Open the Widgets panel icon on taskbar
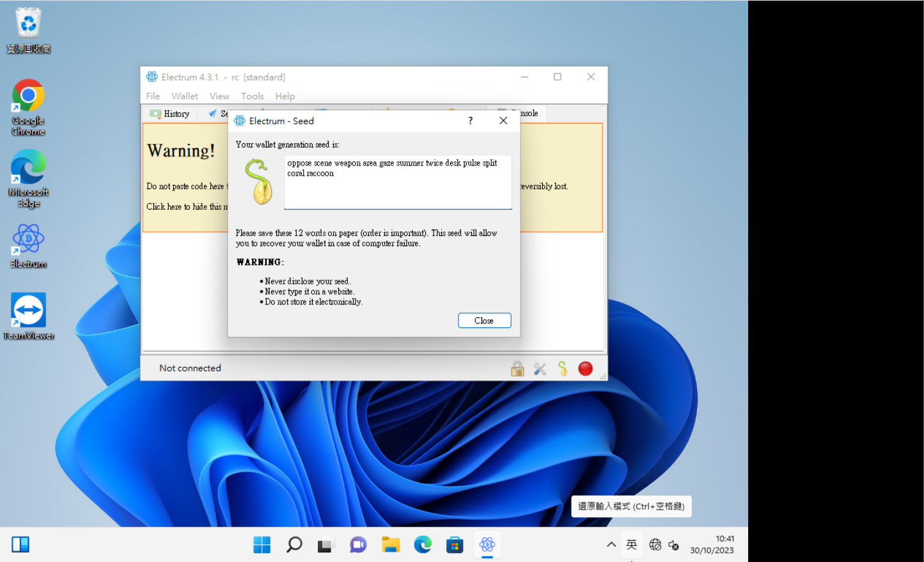This screenshot has height=562, width=924. (x=20, y=545)
